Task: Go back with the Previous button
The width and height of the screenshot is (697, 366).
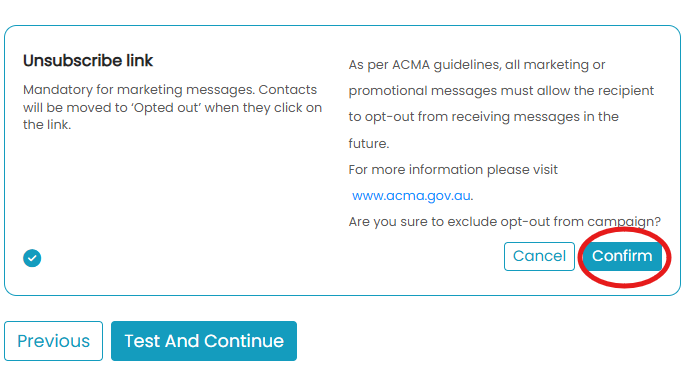Action: [53, 341]
